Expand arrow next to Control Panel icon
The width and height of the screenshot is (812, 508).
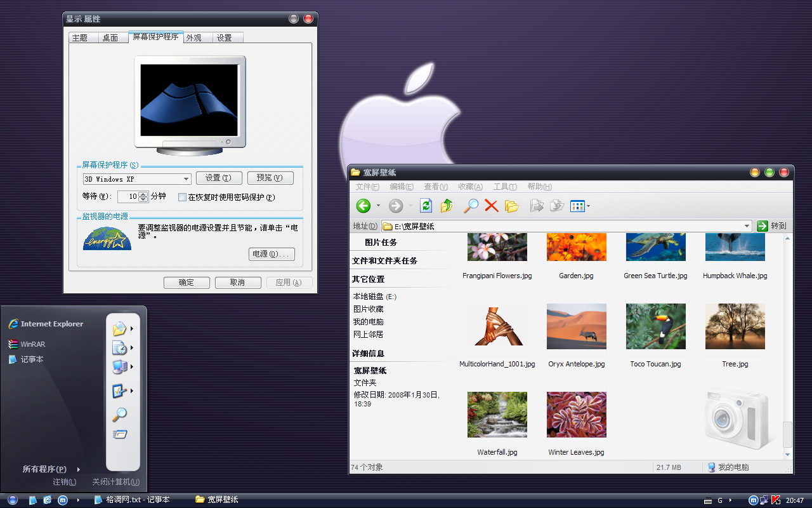pos(132,391)
